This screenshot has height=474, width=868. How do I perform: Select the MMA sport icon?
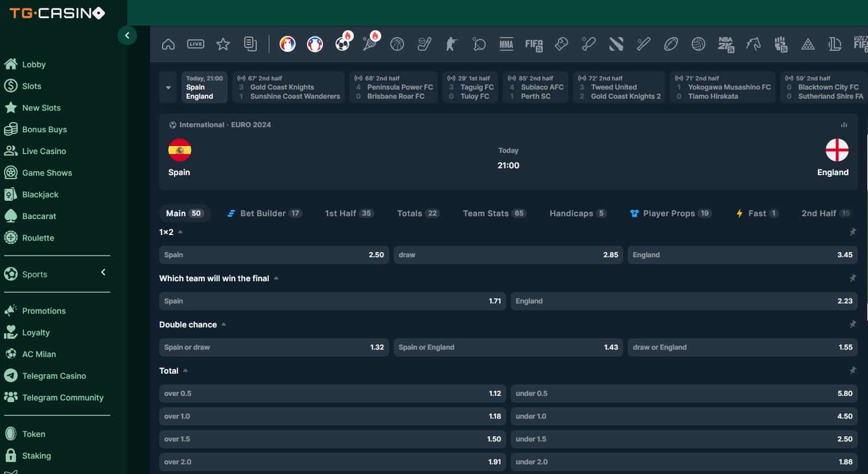(x=507, y=44)
